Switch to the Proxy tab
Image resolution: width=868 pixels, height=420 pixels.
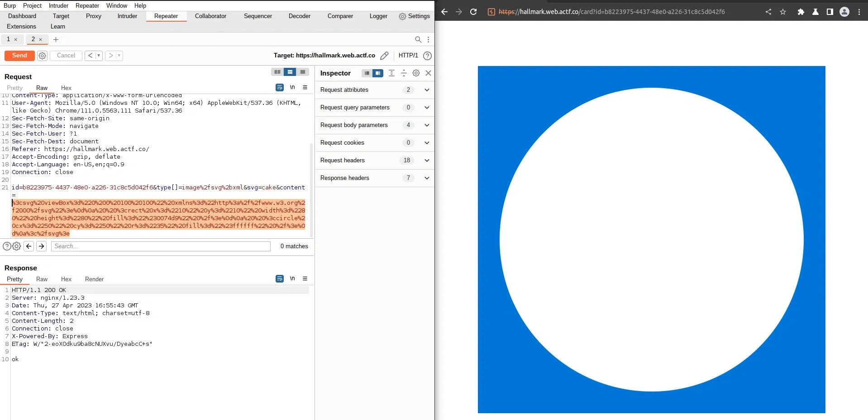click(x=94, y=16)
